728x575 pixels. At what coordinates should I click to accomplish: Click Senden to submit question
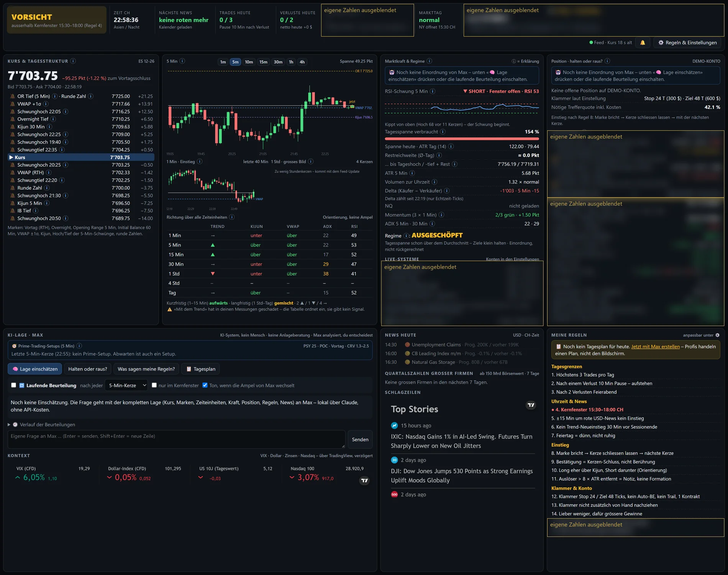[360, 439]
